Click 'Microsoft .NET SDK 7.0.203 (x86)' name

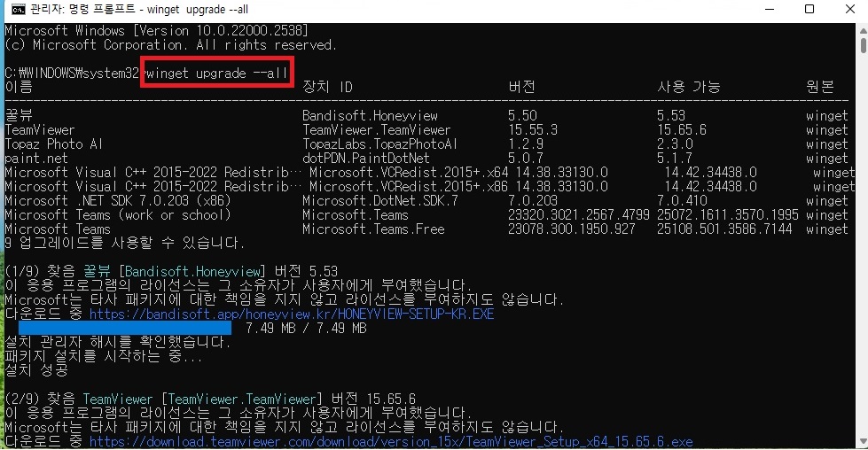click(118, 201)
